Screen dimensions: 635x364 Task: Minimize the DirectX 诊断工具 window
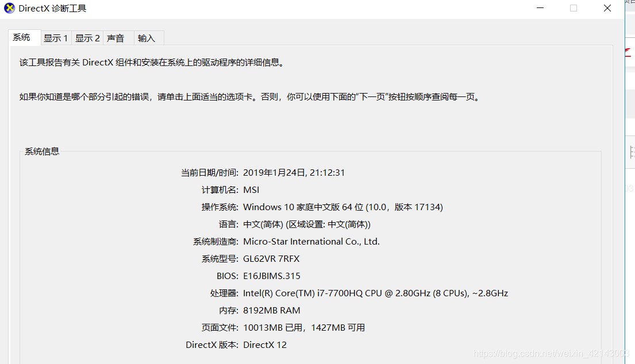pyautogui.click(x=540, y=8)
